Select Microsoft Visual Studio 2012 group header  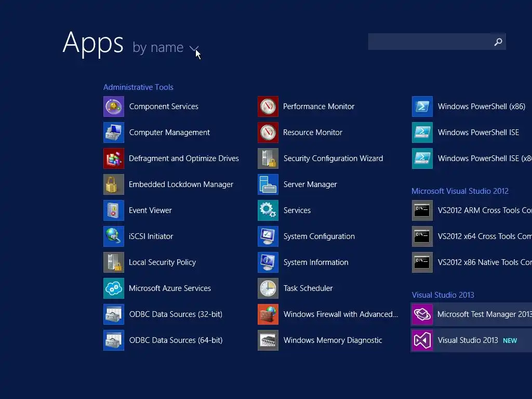[460, 191]
